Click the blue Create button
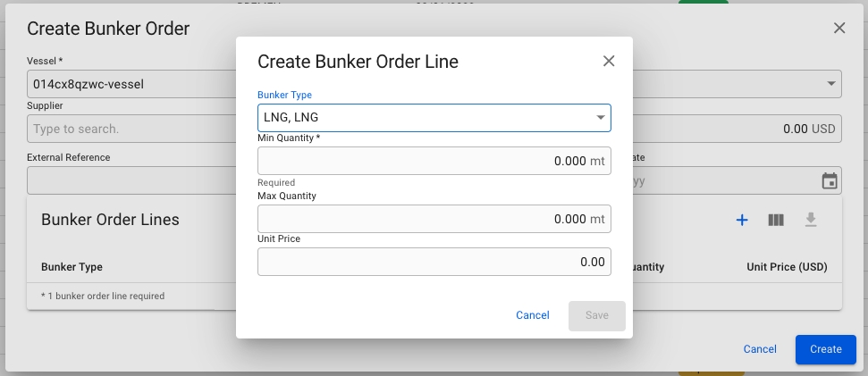 (825, 349)
